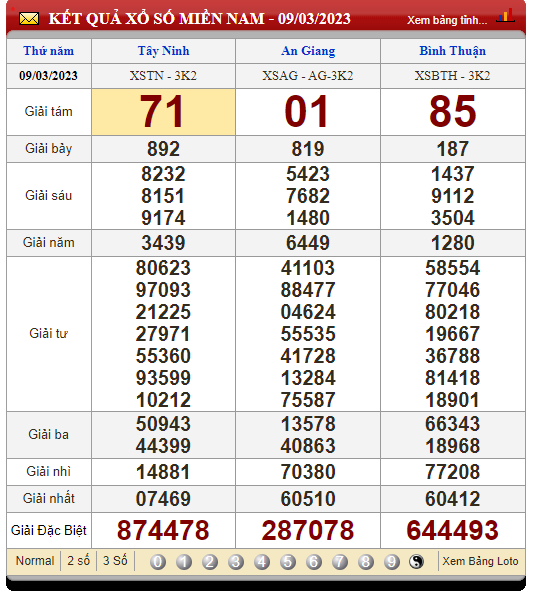Click the Thứ năm weekday link

[49, 51]
